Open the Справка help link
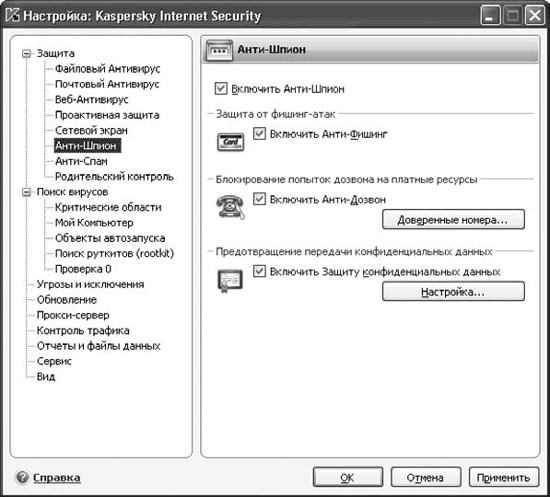The image size is (550, 497). 56,477
